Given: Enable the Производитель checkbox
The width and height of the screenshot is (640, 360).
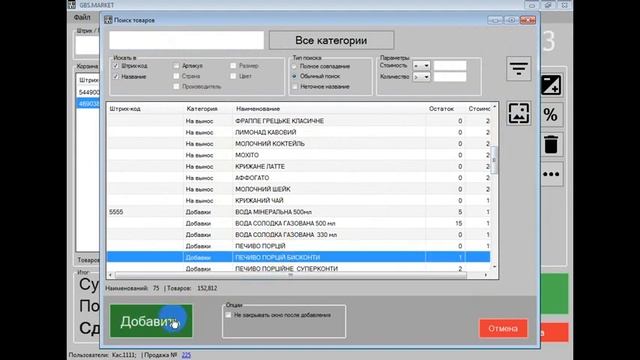Looking at the screenshot, I should (x=176, y=87).
